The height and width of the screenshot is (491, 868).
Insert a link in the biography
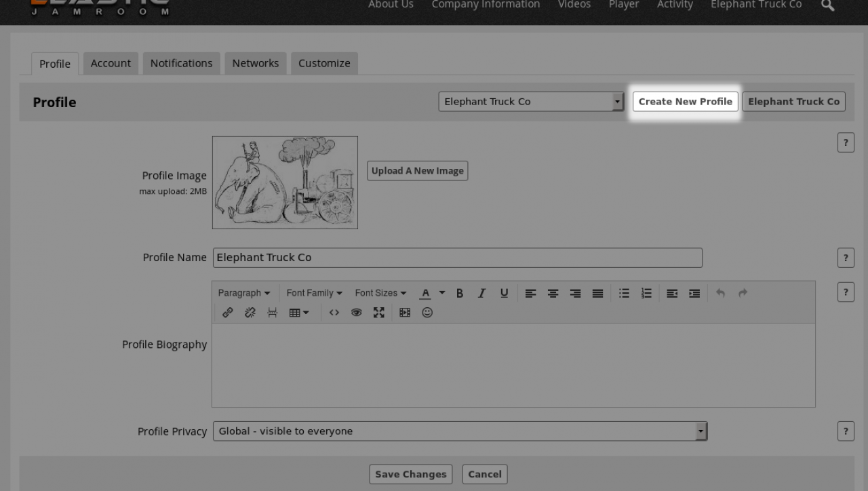228,313
